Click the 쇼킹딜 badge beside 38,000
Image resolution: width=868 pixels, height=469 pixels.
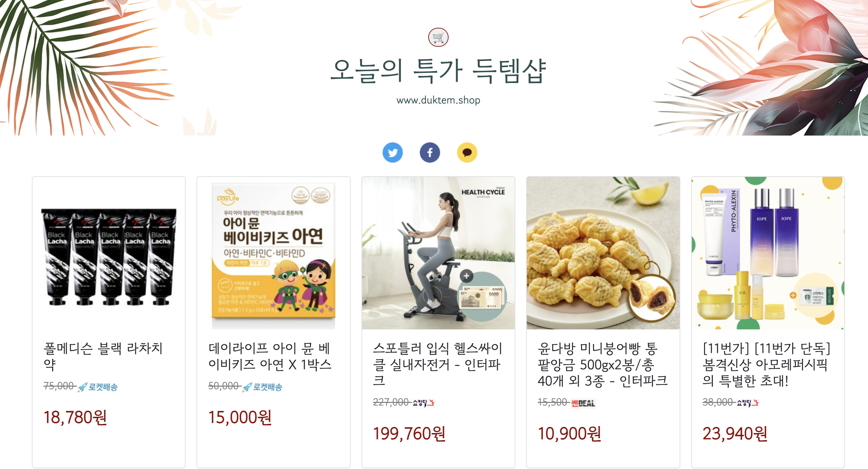(747, 403)
